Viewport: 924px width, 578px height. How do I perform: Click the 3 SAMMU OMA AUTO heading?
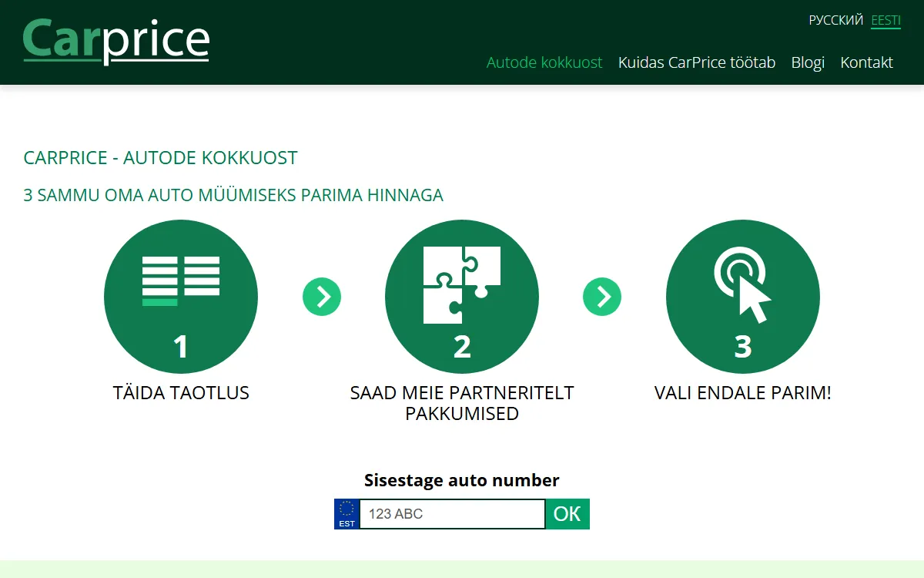click(233, 195)
